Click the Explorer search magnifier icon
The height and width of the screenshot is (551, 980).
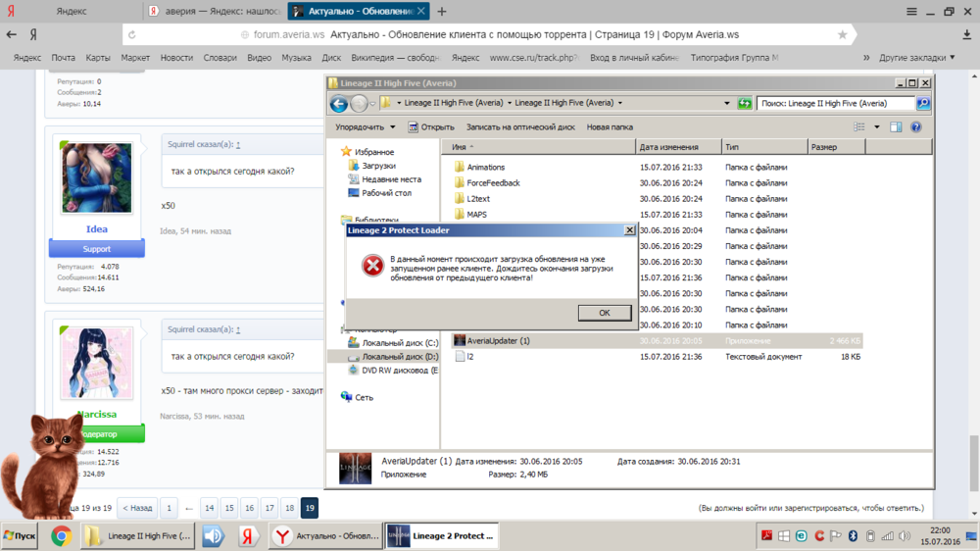922,103
